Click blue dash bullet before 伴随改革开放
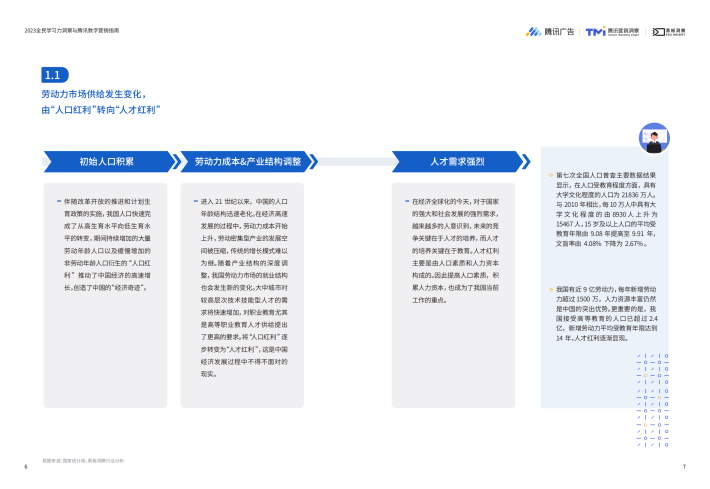This screenshot has height=489, width=710. pyautogui.click(x=59, y=201)
